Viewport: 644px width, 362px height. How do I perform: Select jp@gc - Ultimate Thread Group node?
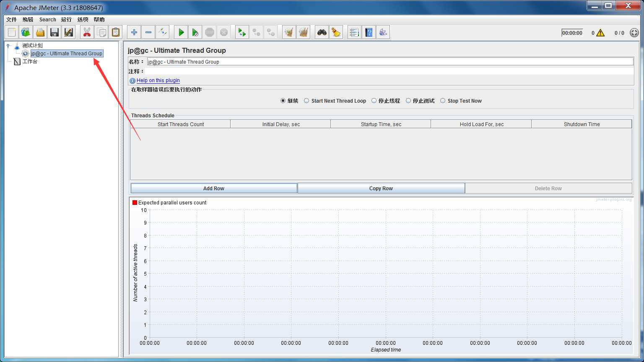tap(67, 53)
